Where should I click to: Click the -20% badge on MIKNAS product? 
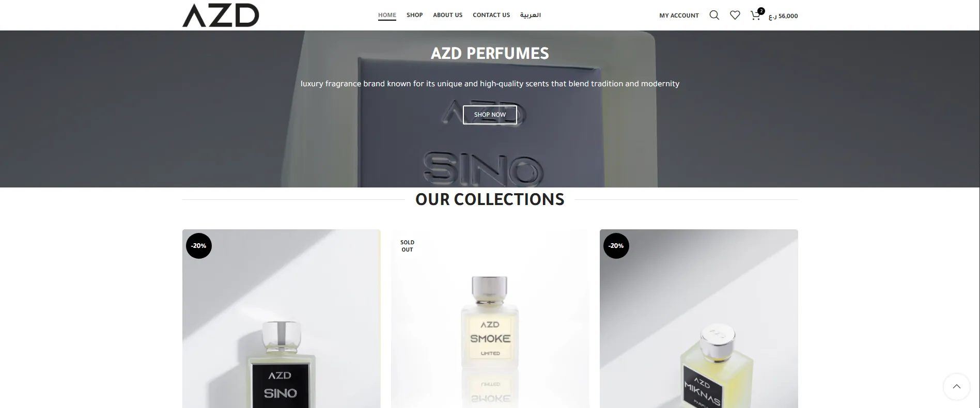[x=616, y=246]
